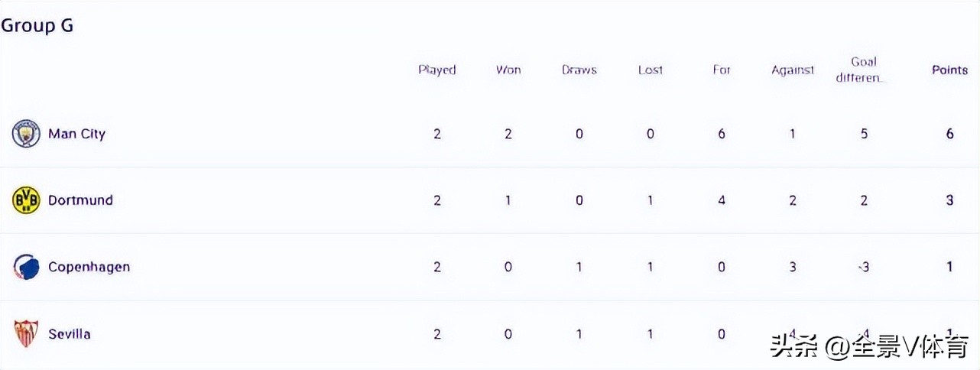Click the Against column header
This screenshot has height=370, width=980.
(793, 70)
